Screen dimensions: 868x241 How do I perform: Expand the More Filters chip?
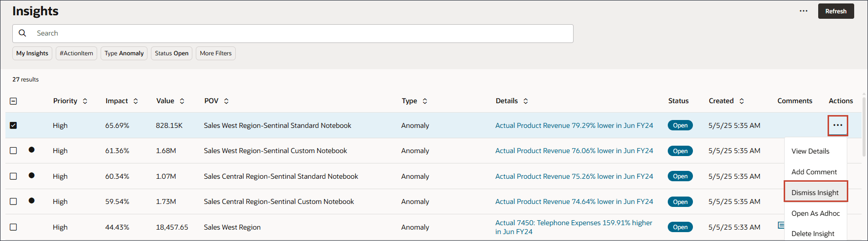pos(216,53)
